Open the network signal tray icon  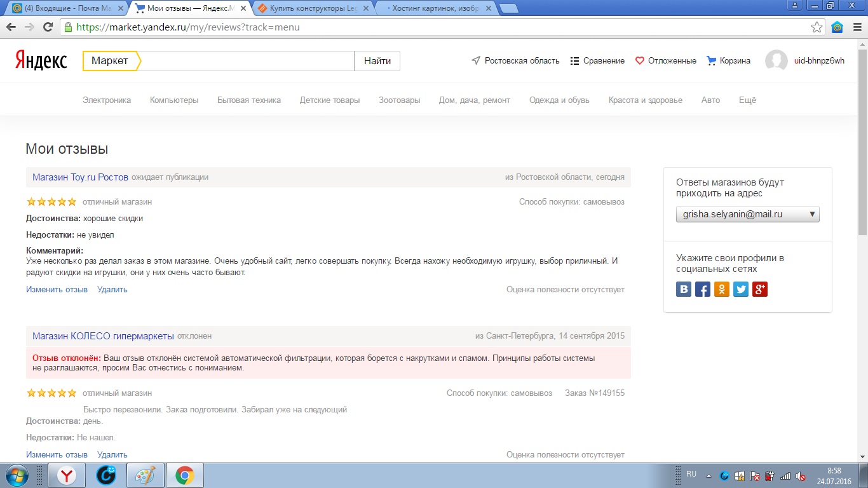(785, 476)
